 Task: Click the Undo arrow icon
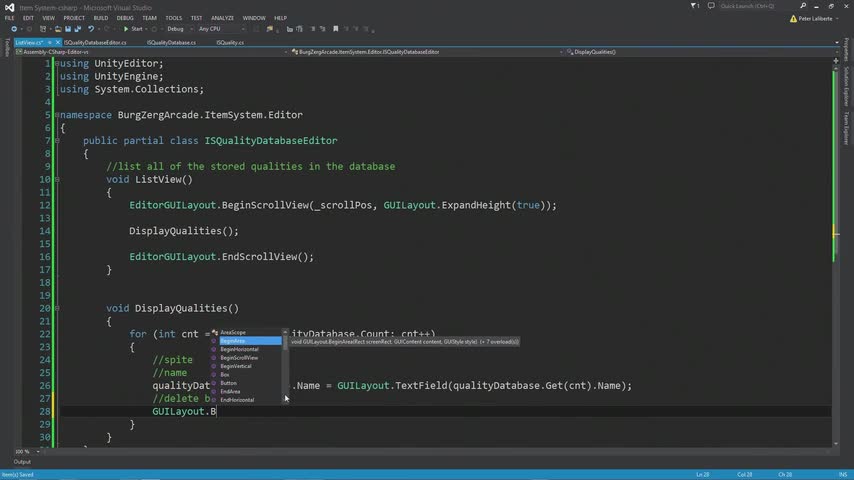(x=91, y=29)
